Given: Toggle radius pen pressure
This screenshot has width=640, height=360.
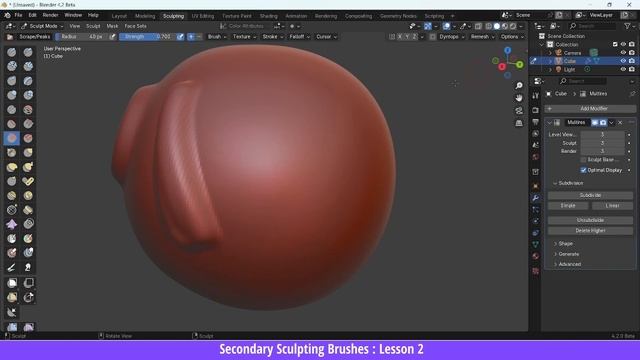Looking at the screenshot, I should pos(112,37).
